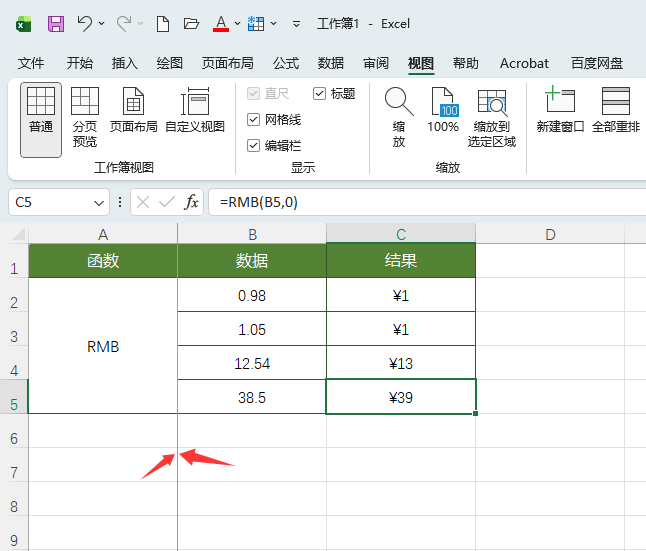646x551 pixels.
Task: Select cell with value 1.05
Action: 252,329
